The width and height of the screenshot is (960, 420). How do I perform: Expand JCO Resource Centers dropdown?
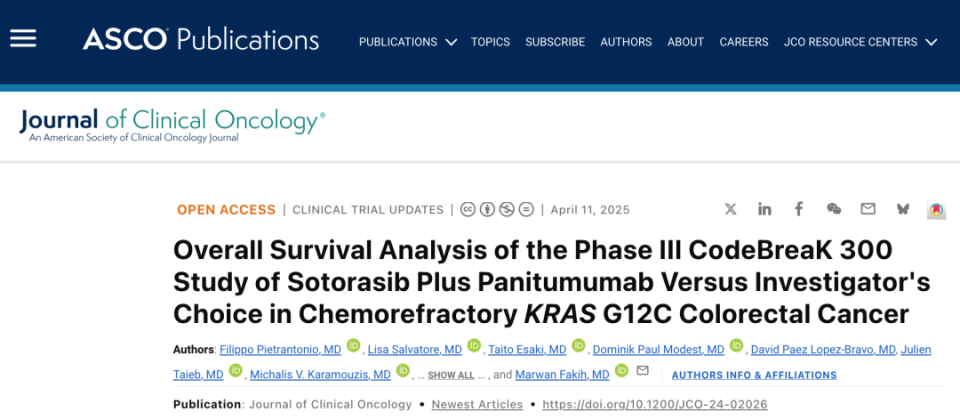pyautogui.click(x=860, y=42)
